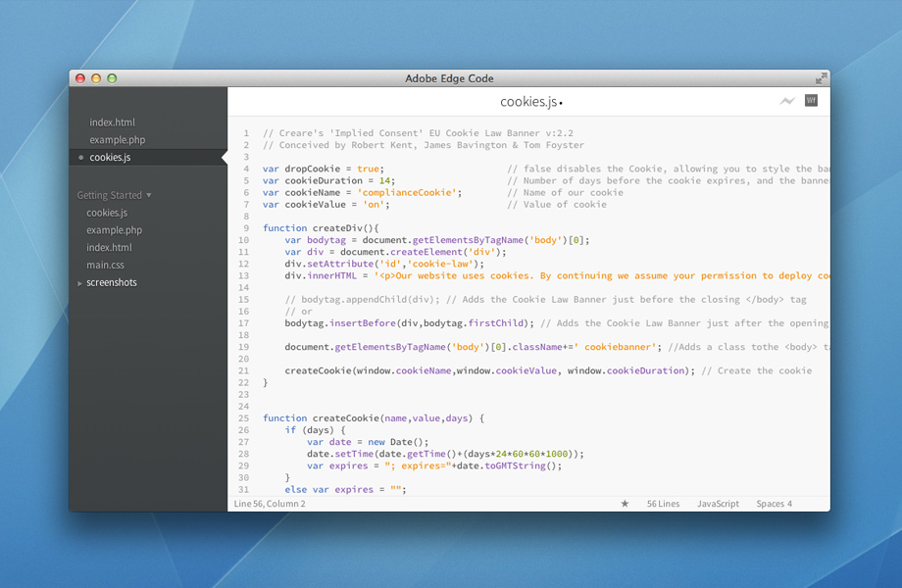Open the Getting Started project dropdown
This screenshot has height=588, width=902.
[x=114, y=195]
